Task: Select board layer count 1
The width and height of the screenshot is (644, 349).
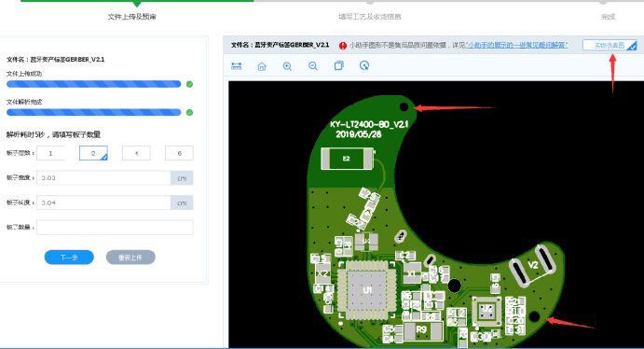Action: pyautogui.click(x=50, y=153)
